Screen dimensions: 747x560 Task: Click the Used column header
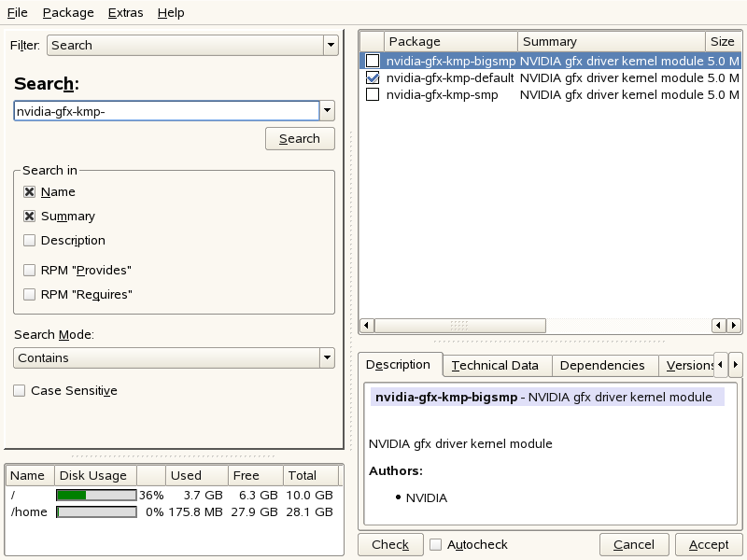[197, 476]
